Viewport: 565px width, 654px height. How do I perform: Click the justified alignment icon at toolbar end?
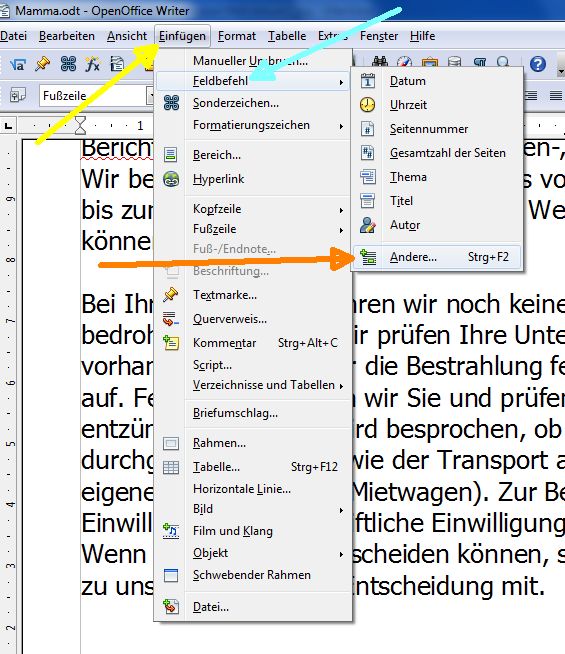(x=555, y=96)
